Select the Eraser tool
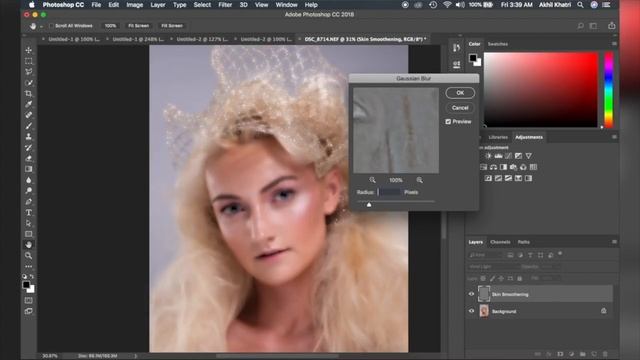The height and width of the screenshot is (360, 640). pyautogui.click(x=29, y=158)
